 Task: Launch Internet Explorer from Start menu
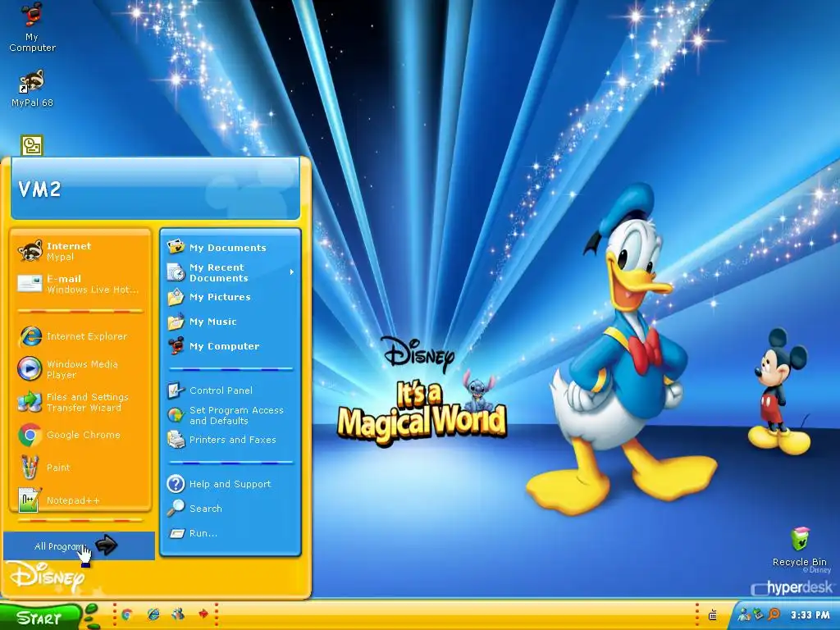(80, 336)
